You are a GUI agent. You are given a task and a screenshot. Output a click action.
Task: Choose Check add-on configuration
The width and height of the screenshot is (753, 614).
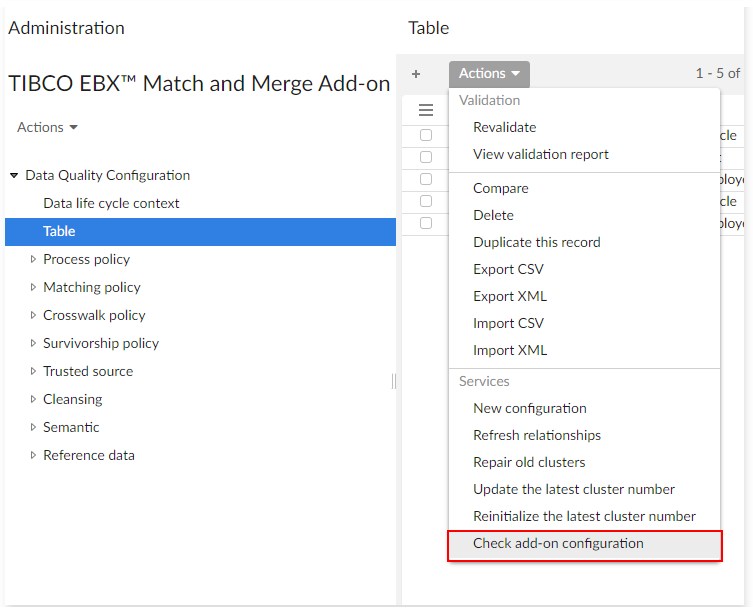[x=558, y=544]
